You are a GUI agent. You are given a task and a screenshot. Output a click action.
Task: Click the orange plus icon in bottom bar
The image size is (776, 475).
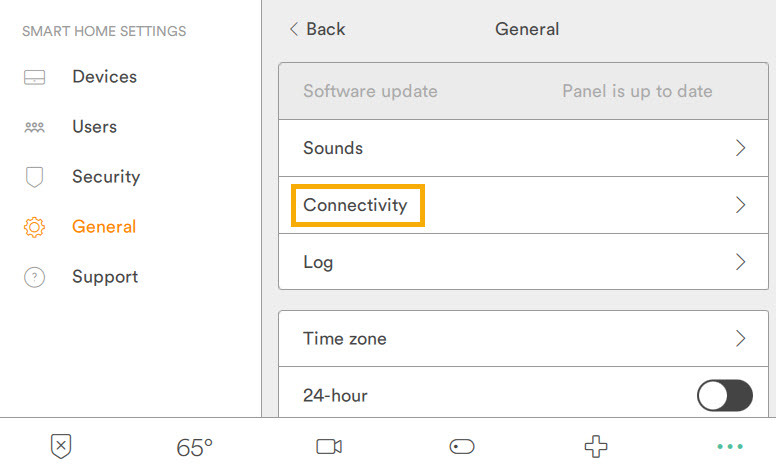pyautogui.click(x=596, y=447)
